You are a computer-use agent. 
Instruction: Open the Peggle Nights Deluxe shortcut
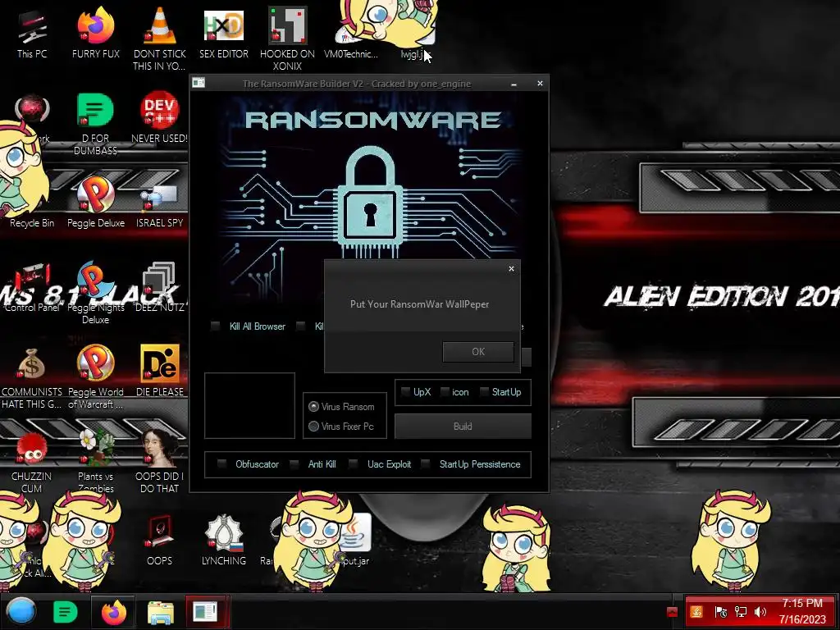tap(95, 293)
